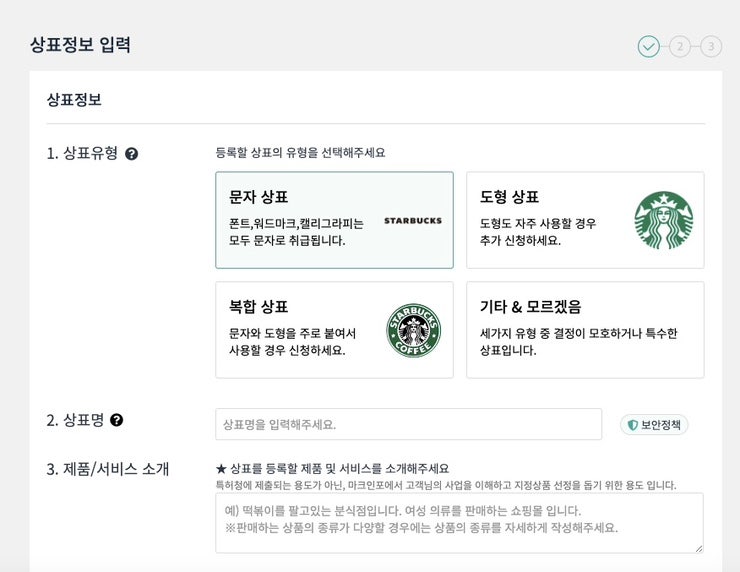Click the completed step one checkmark icon

pyautogui.click(x=649, y=46)
